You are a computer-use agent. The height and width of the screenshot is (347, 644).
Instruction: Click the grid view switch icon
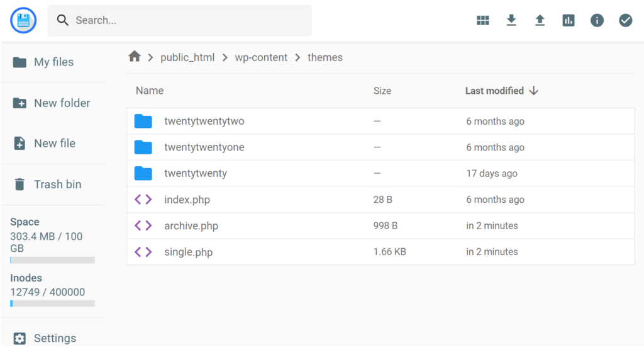482,21
